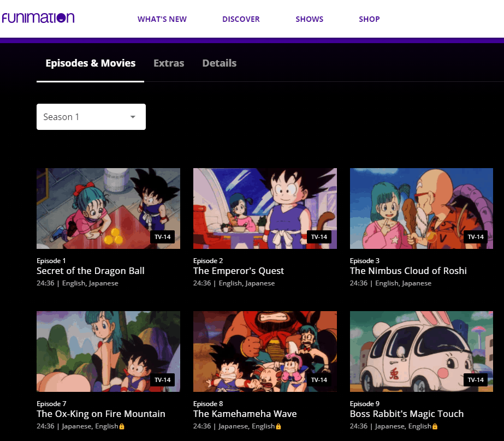Click '24:36 | English, Japanese' under Episode 3
Viewport: 504px width, 441px height.
pos(390,283)
